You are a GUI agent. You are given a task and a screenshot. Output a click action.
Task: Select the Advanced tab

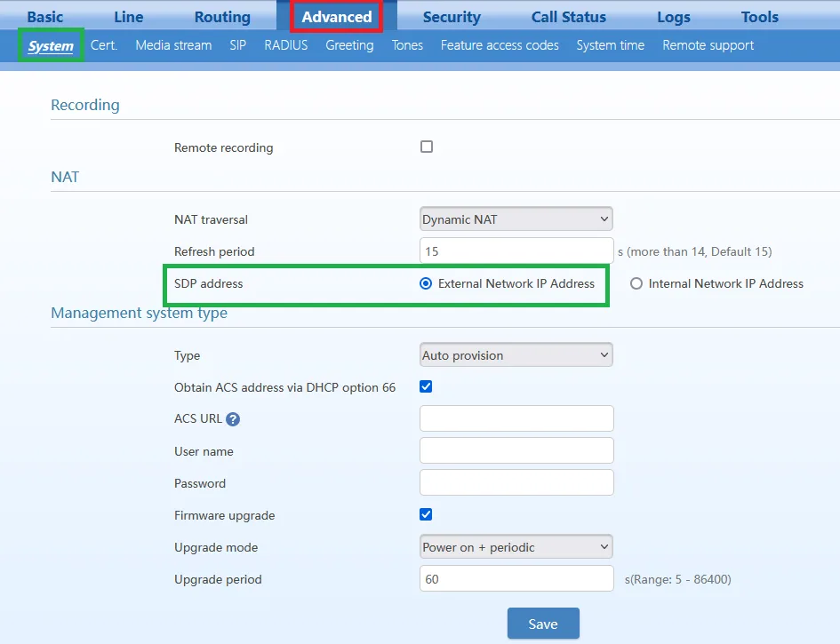pos(336,17)
